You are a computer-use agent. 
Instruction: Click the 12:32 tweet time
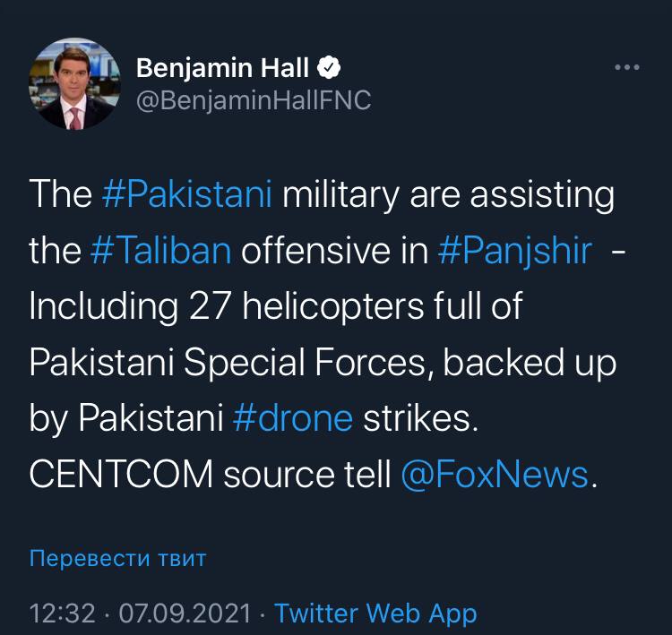coord(63,614)
